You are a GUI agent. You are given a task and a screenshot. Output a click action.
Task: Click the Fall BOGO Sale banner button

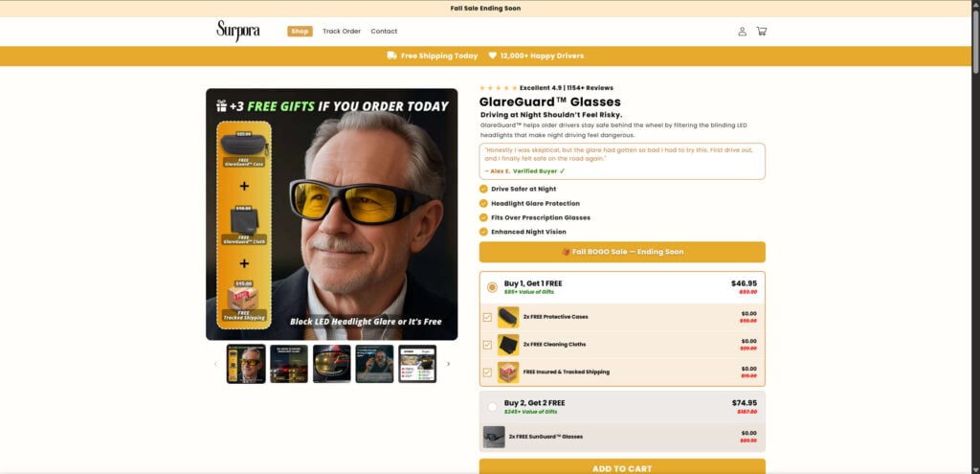pos(622,252)
